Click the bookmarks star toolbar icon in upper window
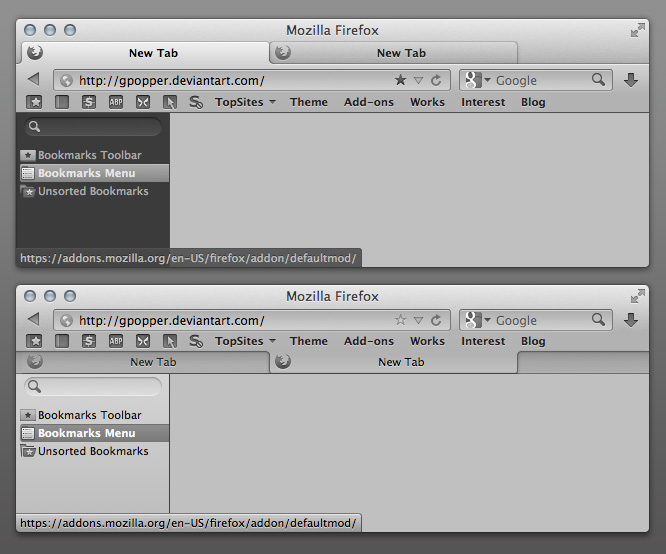The height and width of the screenshot is (554, 666). (x=34, y=102)
